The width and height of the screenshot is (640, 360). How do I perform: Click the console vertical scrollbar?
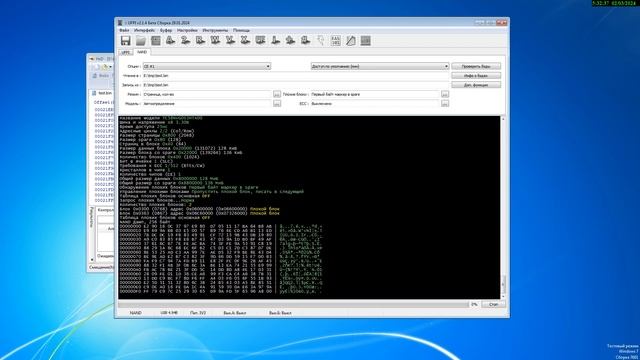503,207
